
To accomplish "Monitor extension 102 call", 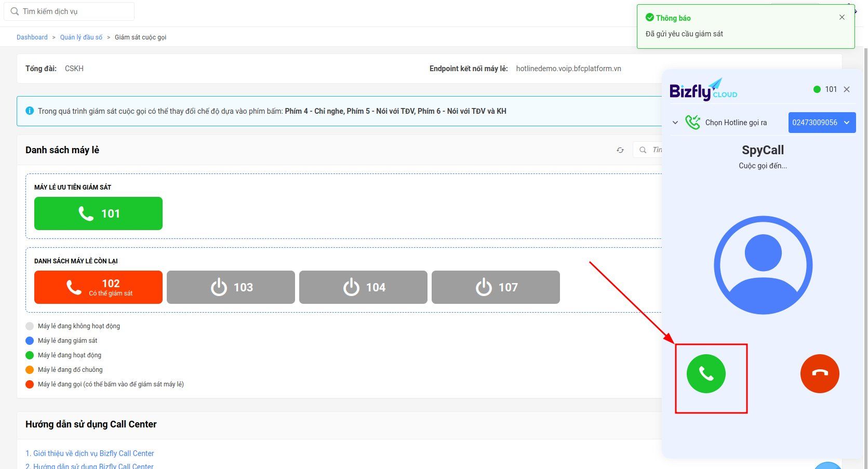I will (x=98, y=287).
